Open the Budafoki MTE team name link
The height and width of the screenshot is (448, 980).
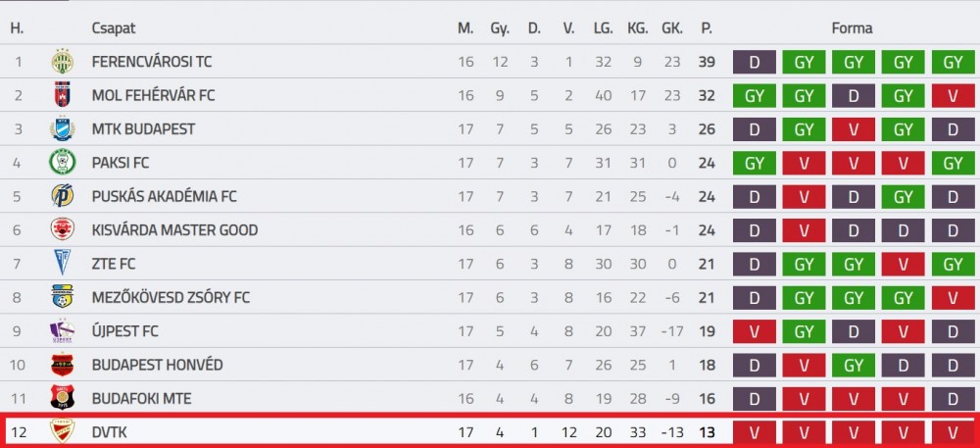click(141, 398)
